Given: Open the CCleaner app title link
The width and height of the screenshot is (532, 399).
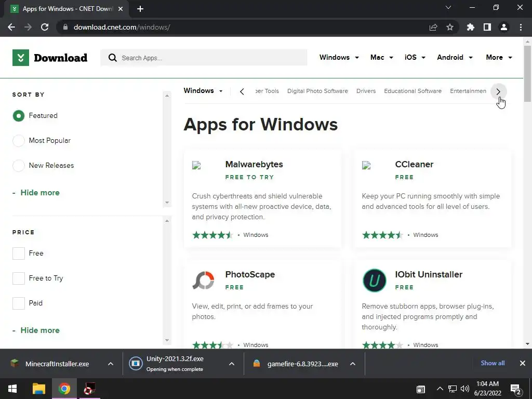Looking at the screenshot, I should (414, 164).
